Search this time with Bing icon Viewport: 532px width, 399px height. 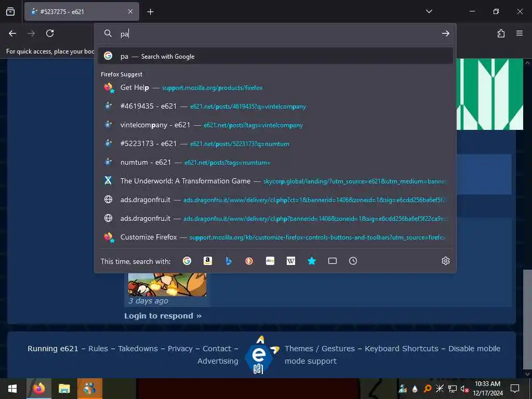pos(229,261)
